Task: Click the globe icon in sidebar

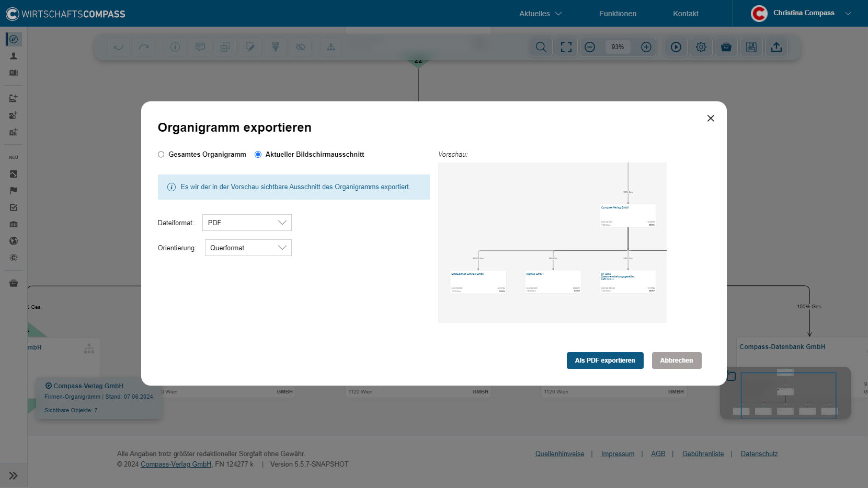Action: point(14,241)
